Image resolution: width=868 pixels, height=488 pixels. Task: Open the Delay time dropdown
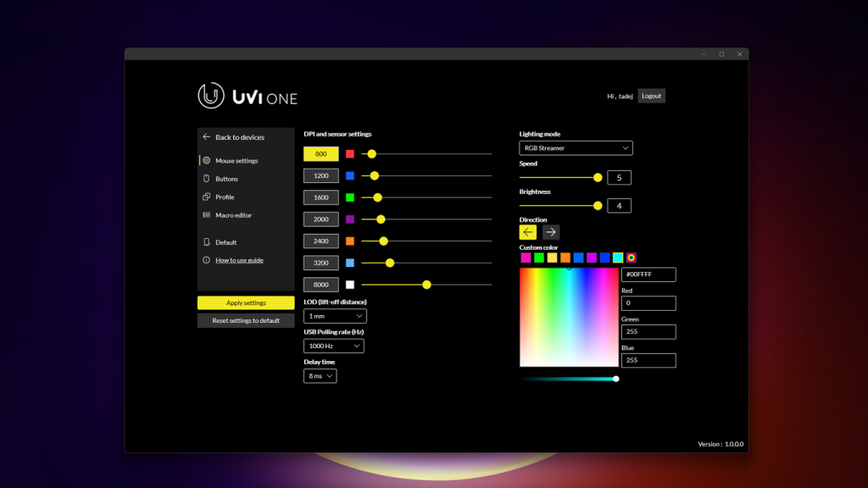tap(320, 375)
